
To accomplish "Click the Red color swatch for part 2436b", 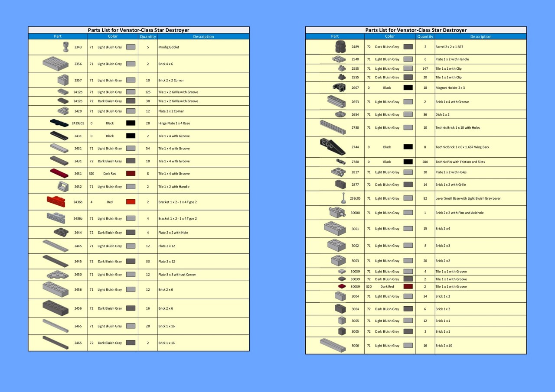I will click(x=131, y=202).
